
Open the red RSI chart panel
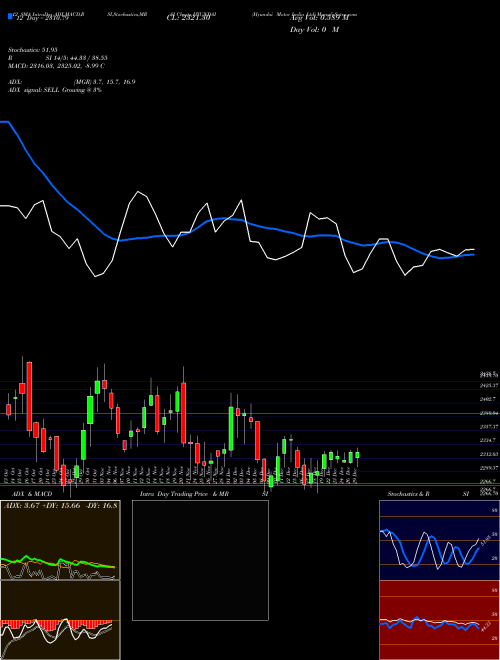pyautogui.click(x=439, y=620)
